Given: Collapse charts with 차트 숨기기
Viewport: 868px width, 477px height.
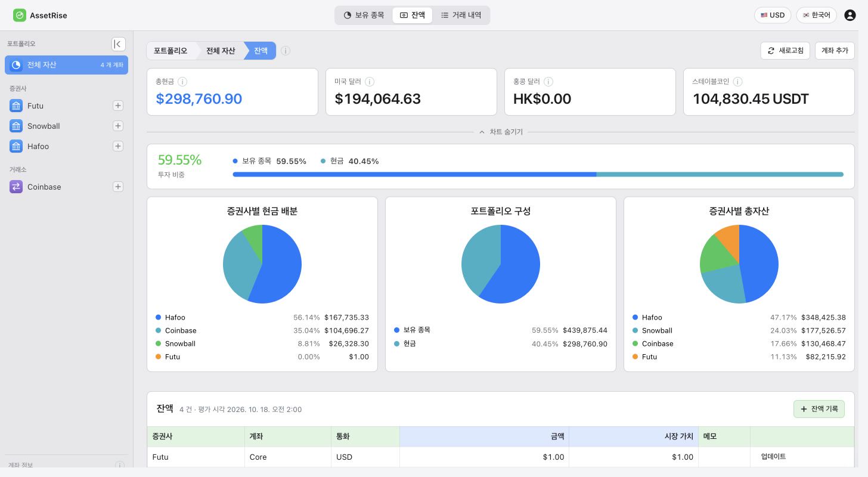Looking at the screenshot, I should (x=501, y=132).
